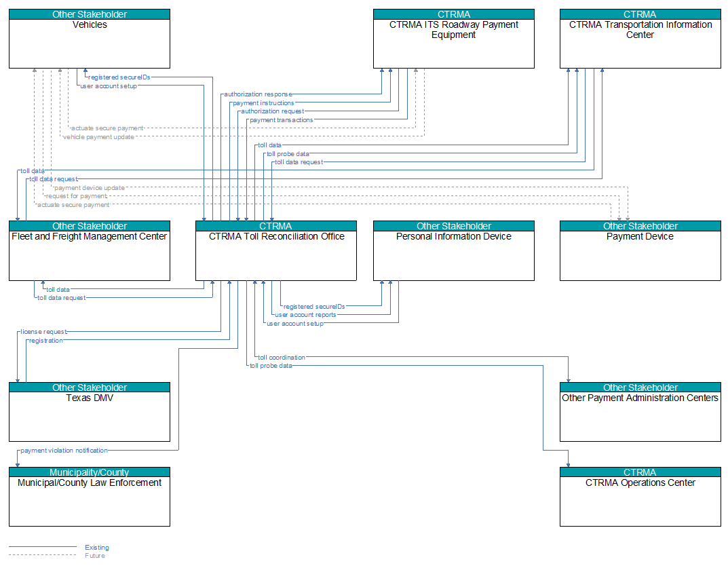The height and width of the screenshot is (568, 728).
Task: Click Municipality/County header band
Action: (x=90, y=472)
